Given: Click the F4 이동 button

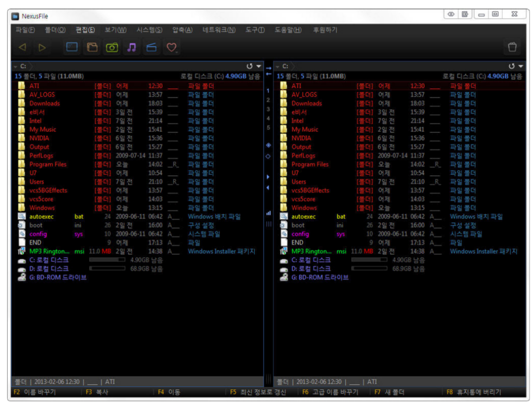Looking at the screenshot, I should point(169,392).
